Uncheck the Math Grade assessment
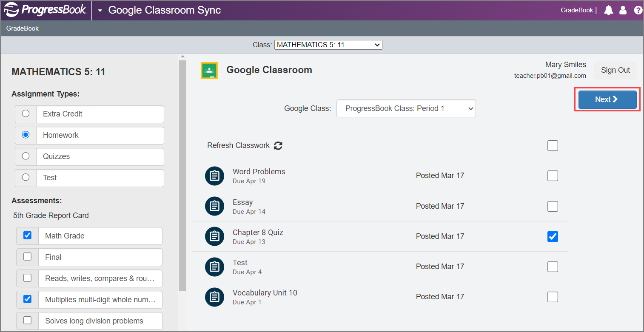The image size is (644, 332). (27, 236)
